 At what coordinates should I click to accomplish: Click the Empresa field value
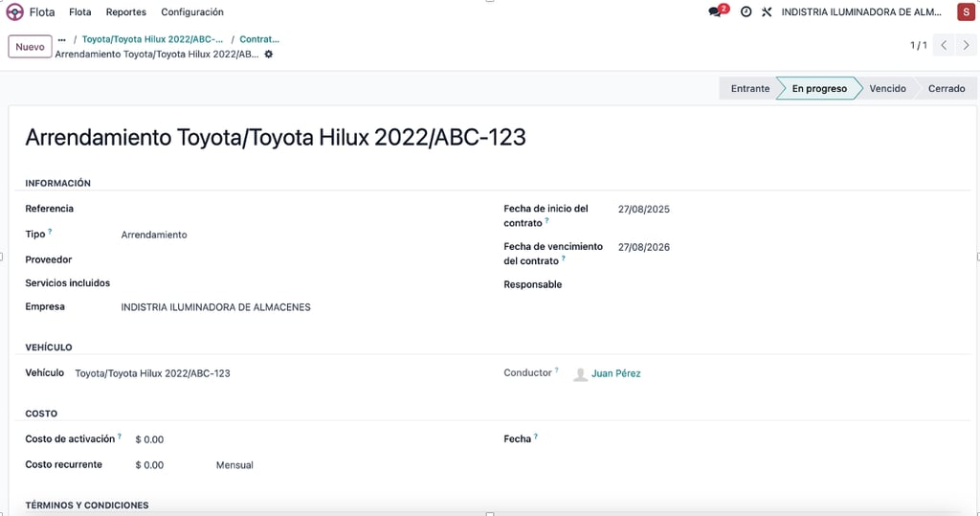[x=215, y=307]
